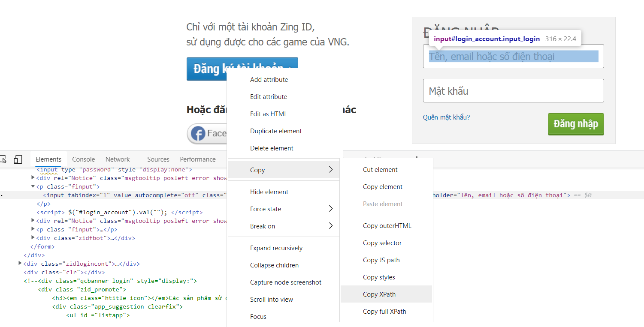
Task: Open the Quên mật khẩu? link
Action: (x=446, y=117)
